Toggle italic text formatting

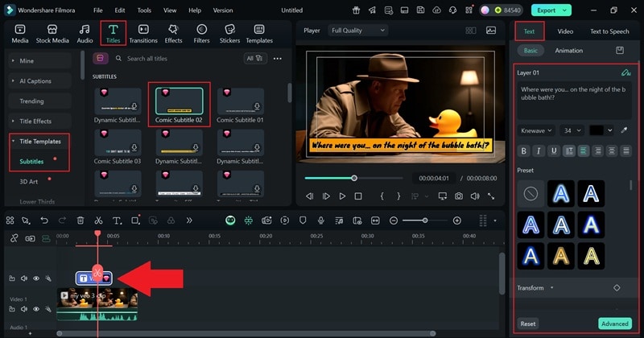point(539,151)
